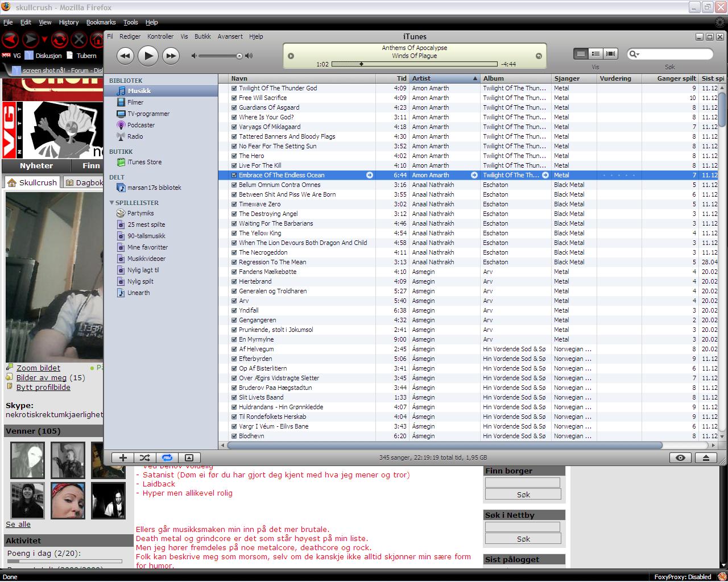Screen dimensions: 728x582
Task: Open Firefox Bookmarks menu
Action: [101, 22]
